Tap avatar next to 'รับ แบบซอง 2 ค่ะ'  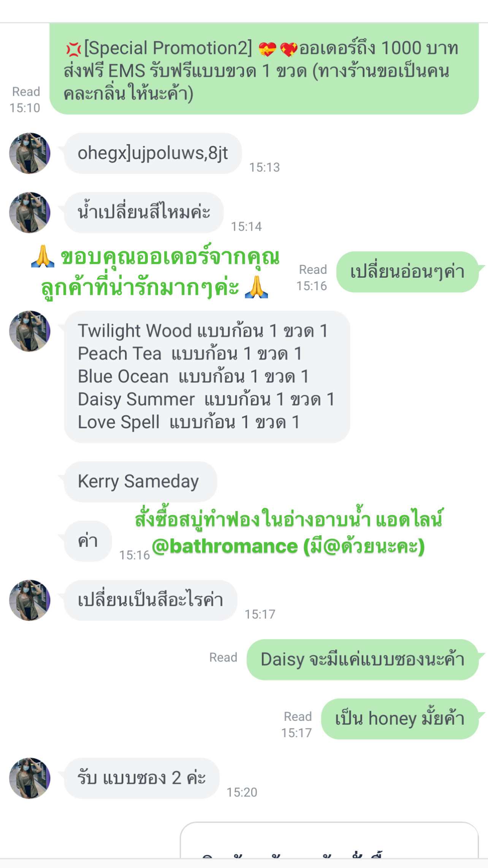[x=30, y=778]
